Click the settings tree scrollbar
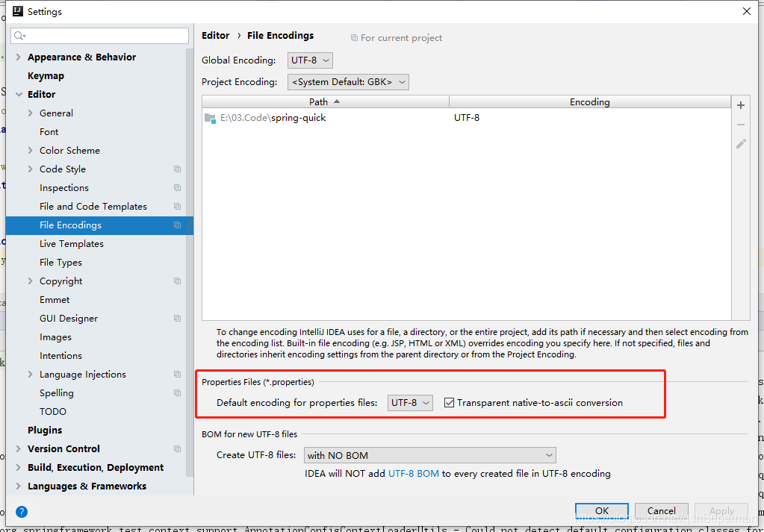The width and height of the screenshot is (764, 532). pyautogui.click(x=190, y=263)
